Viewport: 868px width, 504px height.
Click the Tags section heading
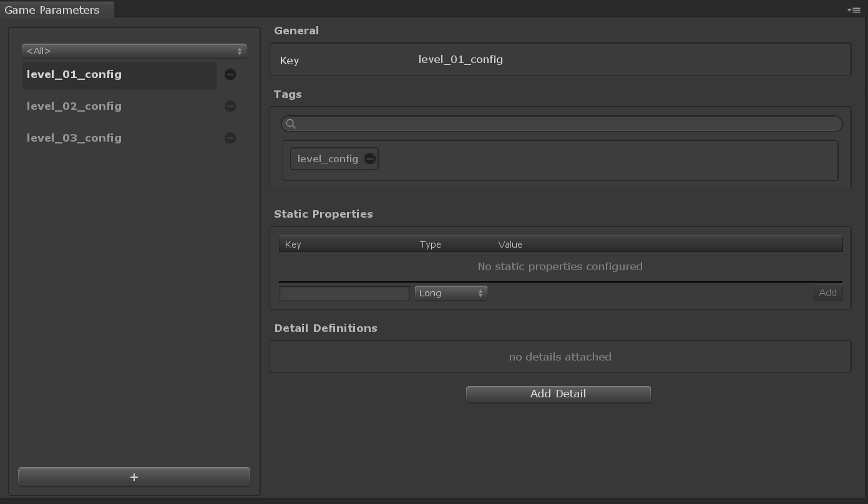pos(288,94)
